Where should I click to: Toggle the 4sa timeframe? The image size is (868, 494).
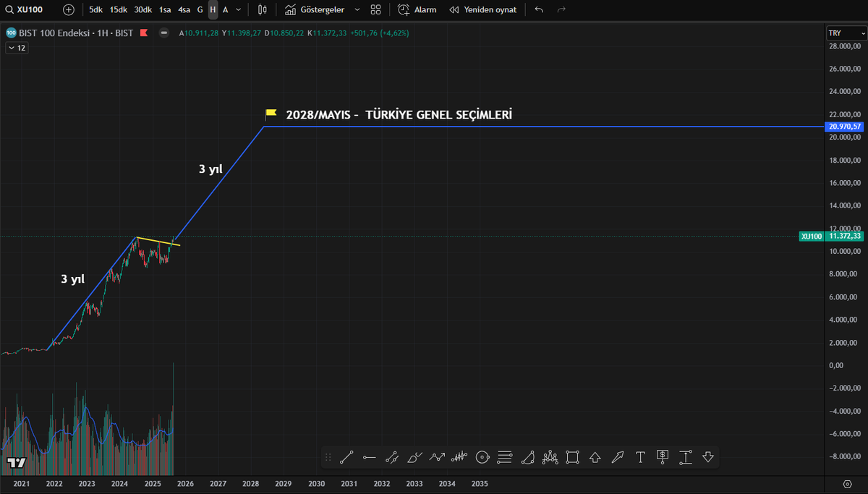pyautogui.click(x=184, y=10)
